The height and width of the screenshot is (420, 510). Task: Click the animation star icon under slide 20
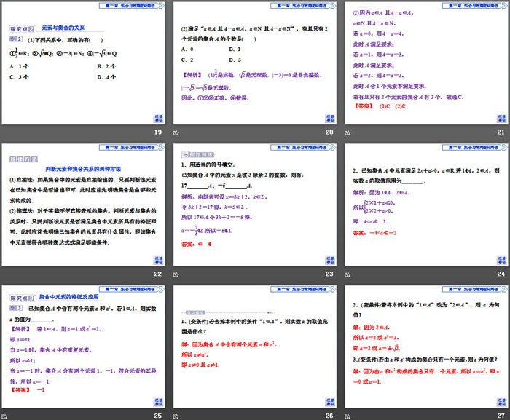coord(176,132)
